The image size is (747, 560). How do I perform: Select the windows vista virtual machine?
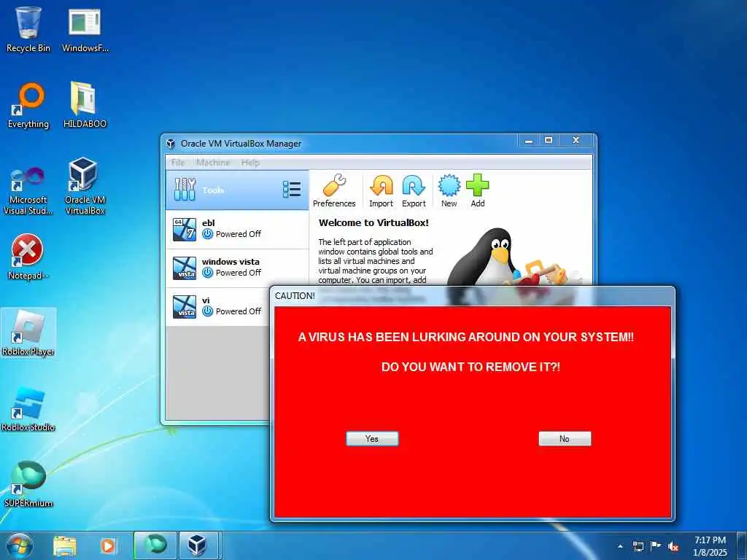pos(237,268)
